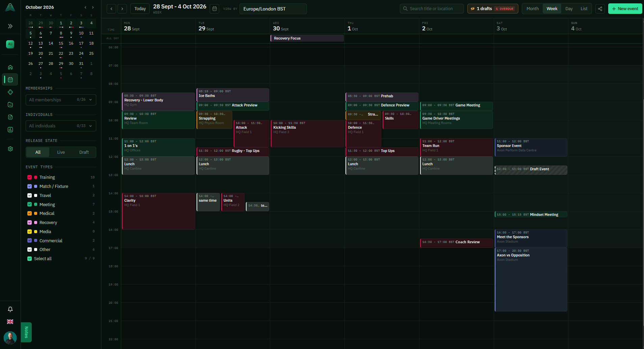The image size is (644, 349).
Task: Click the Search title or location field
Action: [x=432, y=9]
